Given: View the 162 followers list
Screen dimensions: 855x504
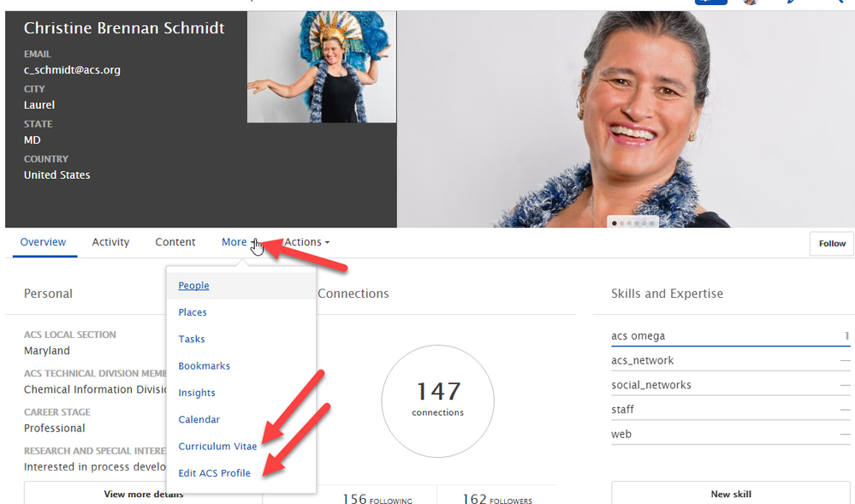Looking at the screenshot, I should (x=496, y=500).
